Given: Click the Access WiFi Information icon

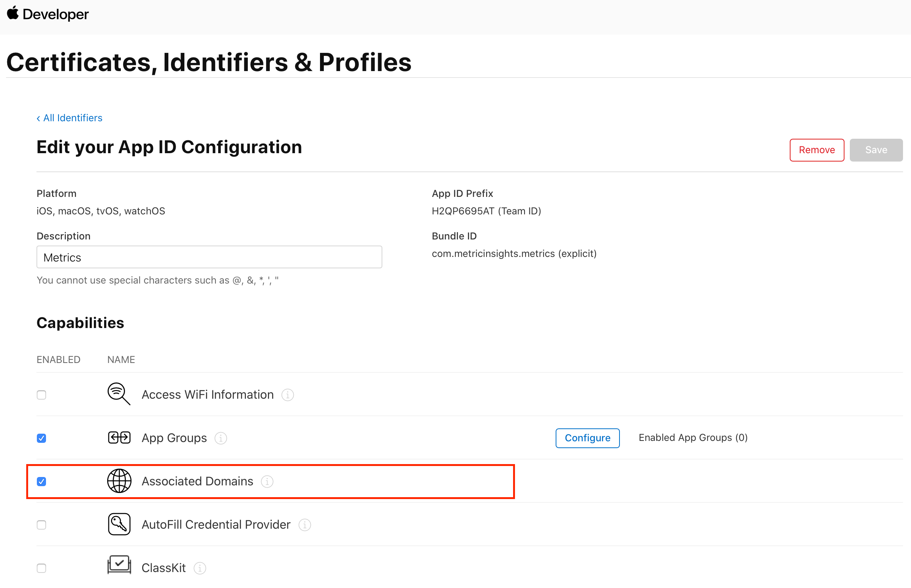Looking at the screenshot, I should tap(119, 394).
